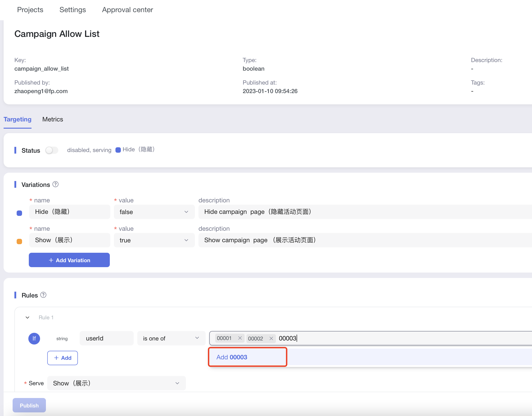
Task: Open the 'is one of' operator dropdown
Action: [171, 338]
